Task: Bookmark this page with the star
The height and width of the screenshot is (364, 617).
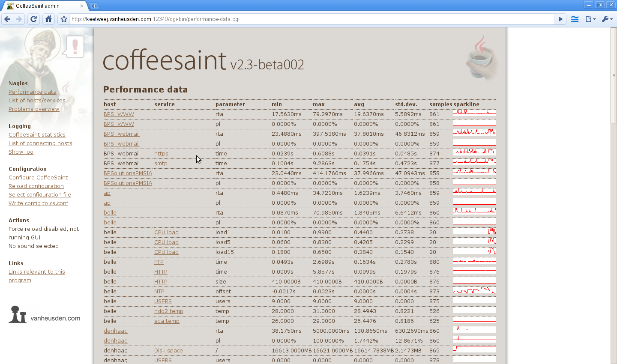Action: (64, 19)
